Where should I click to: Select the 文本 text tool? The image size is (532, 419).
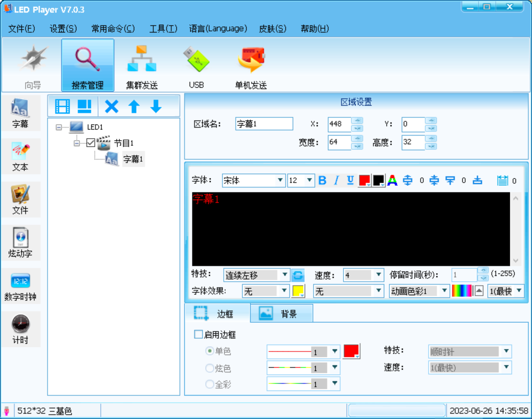click(x=20, y=156)
